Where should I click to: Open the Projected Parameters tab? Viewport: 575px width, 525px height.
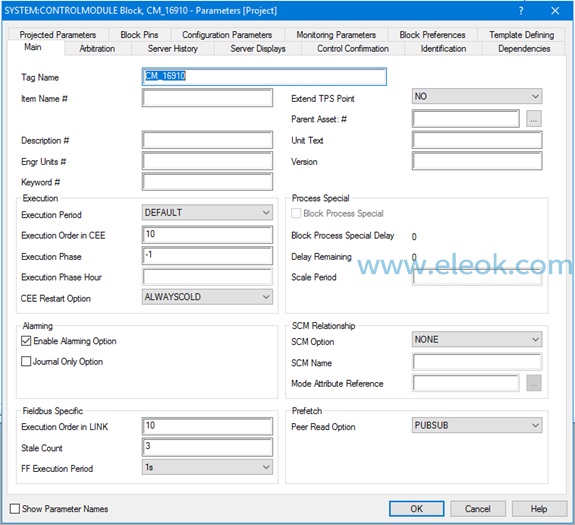pos(58,35)
